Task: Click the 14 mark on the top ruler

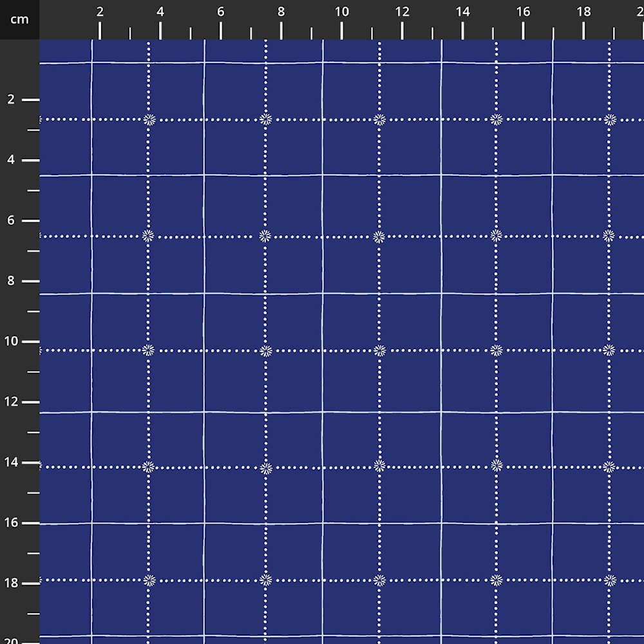Action: point(462,12)
